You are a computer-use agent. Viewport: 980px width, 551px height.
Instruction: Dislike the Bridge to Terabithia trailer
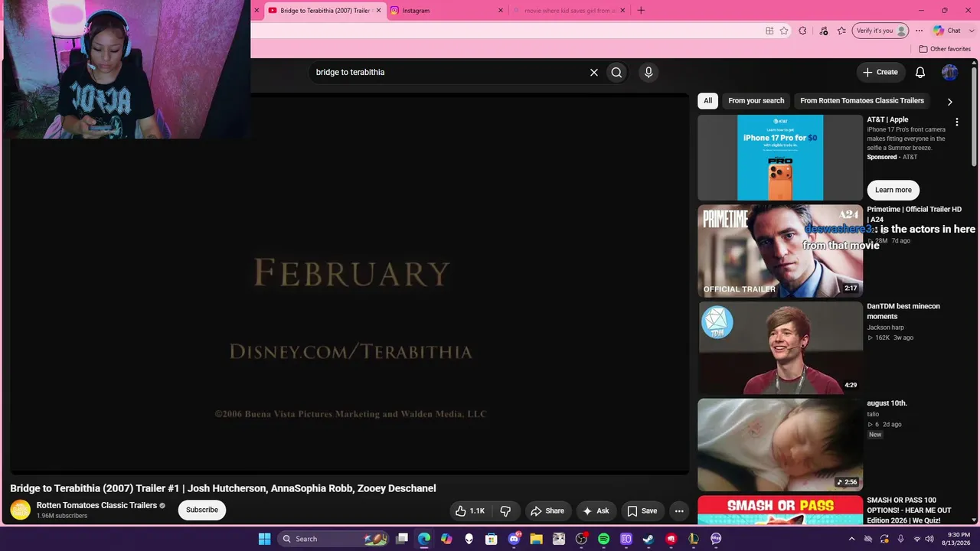click(505, 510)
